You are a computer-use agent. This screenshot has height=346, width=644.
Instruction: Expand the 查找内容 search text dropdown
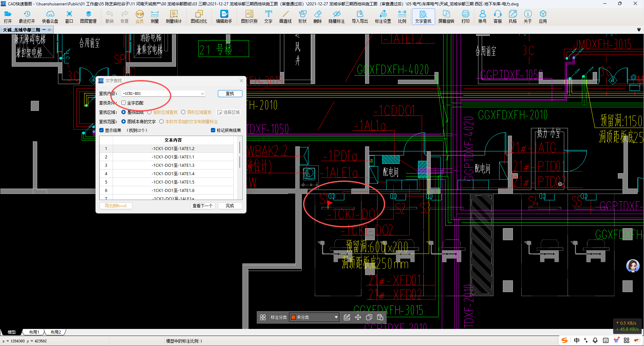tap(202, 94)
